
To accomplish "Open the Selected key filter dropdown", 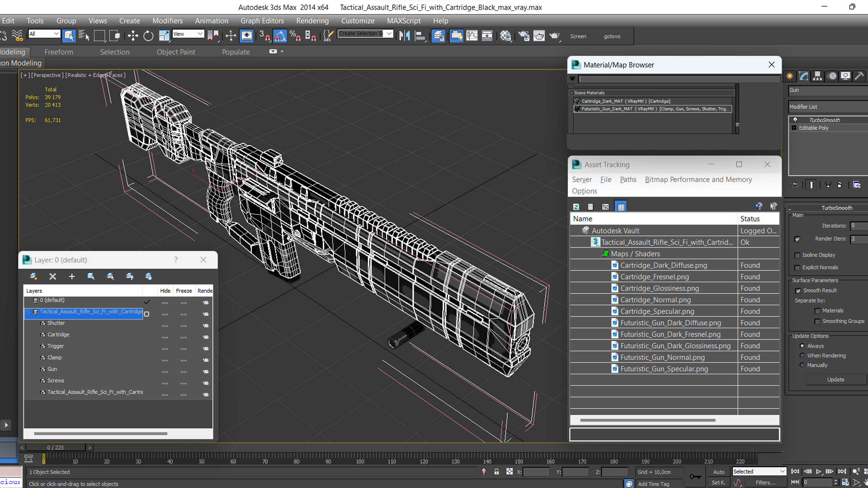I will [759, 471].
